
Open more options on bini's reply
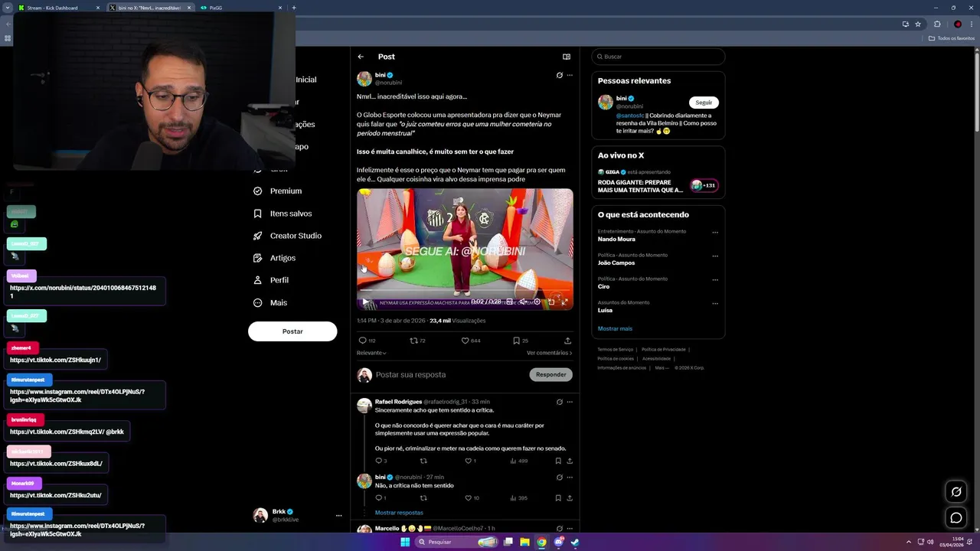pos(570,477)
